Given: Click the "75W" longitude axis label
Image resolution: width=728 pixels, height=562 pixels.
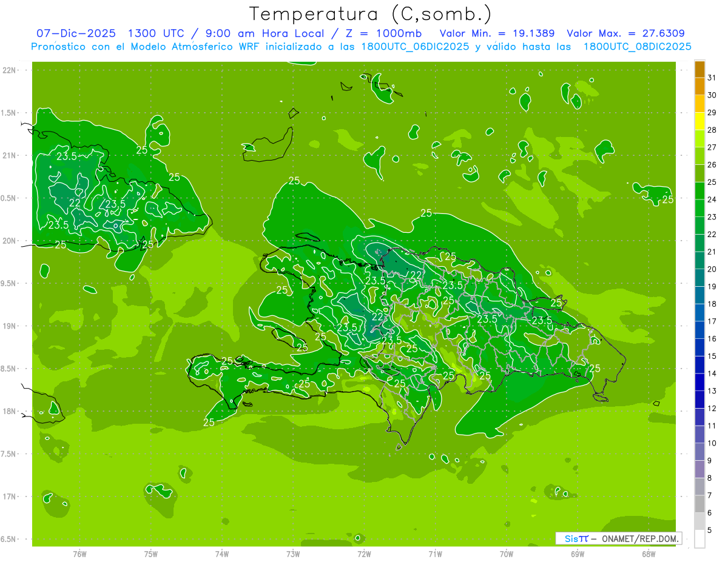Looking at the screenshot, I should pos(151,554).
